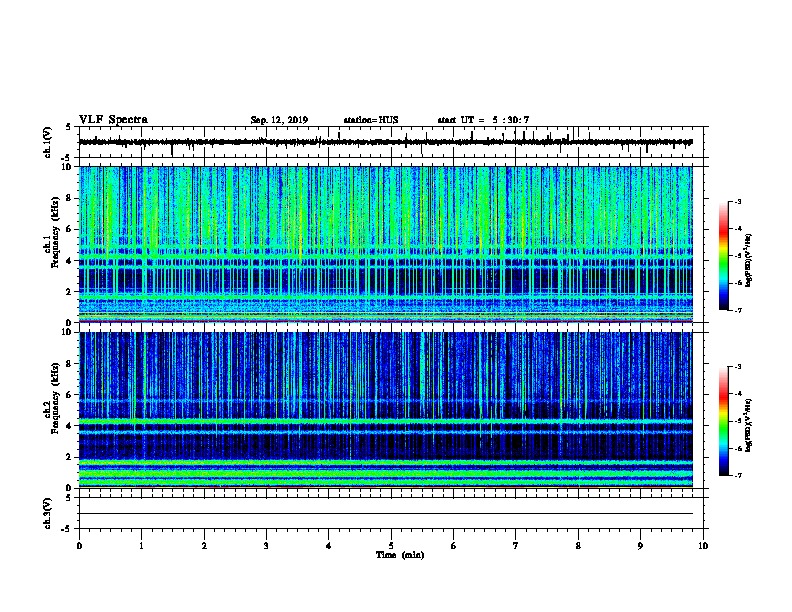Click the time axis tick label "3"
The width and height of the screenshot is (792, 612).
(x=266, y=546)
